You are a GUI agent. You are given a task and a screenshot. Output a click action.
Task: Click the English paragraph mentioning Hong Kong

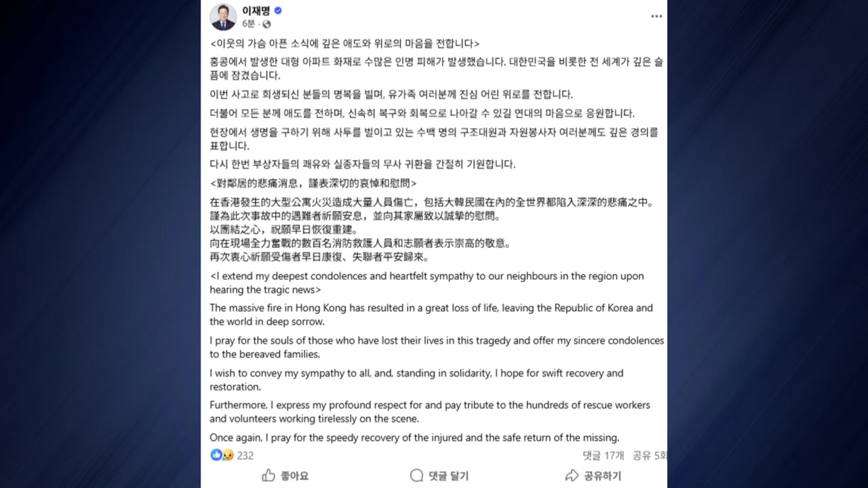click(431, 314)
